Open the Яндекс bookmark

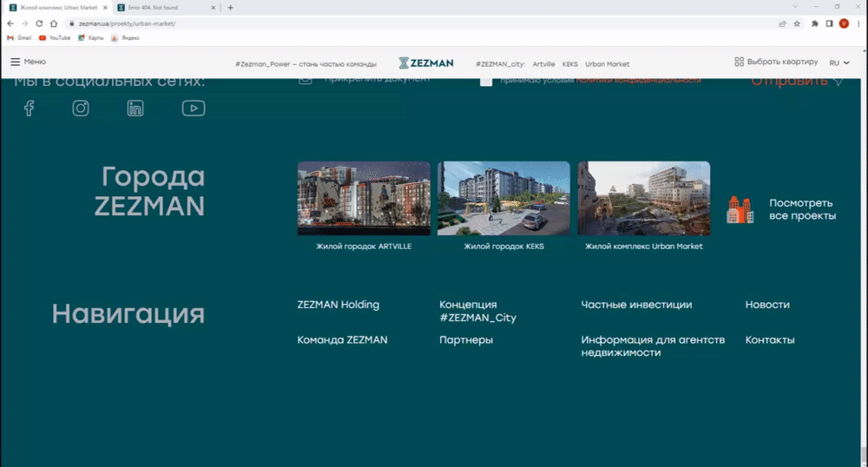click(125, 37)
